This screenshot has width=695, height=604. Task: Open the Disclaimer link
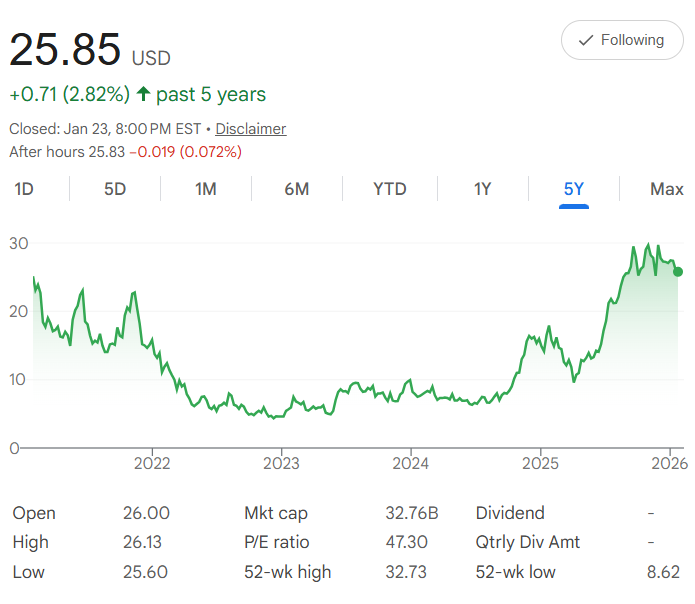tap(251, 129)
